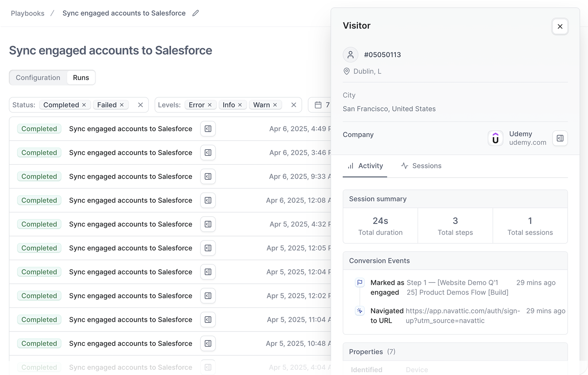Go to Playbooks breadcrumb link
The width and height of the screenshot is (588, 375).
[x=28, y=13]
